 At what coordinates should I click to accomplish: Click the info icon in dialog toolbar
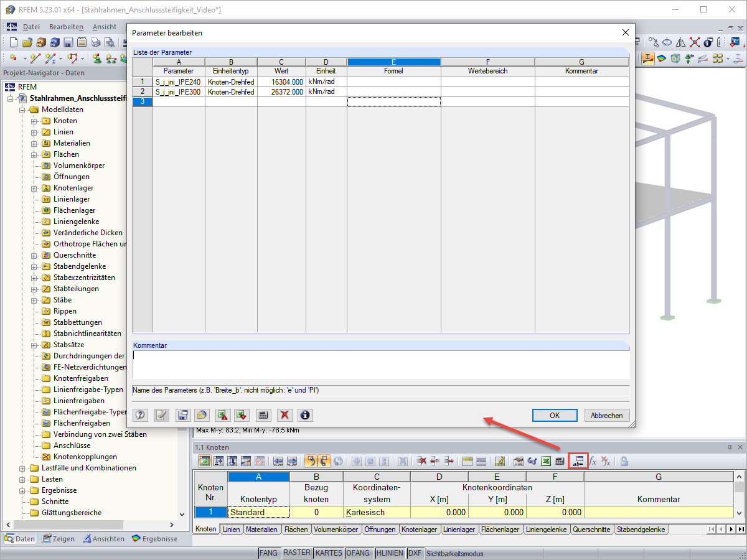(304, 415)
